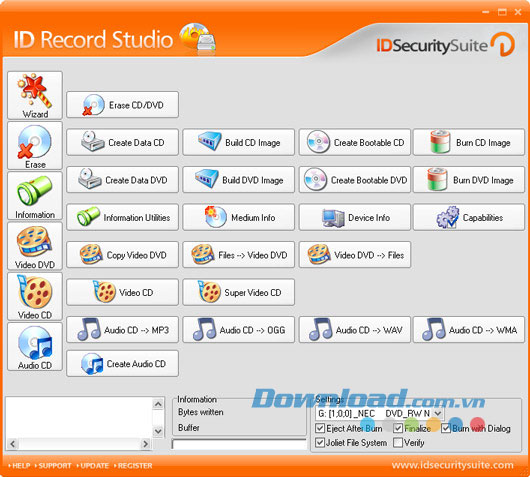Show Device Info
The image size is (530, 477).
pyautogui.click(x=355, y=217)
